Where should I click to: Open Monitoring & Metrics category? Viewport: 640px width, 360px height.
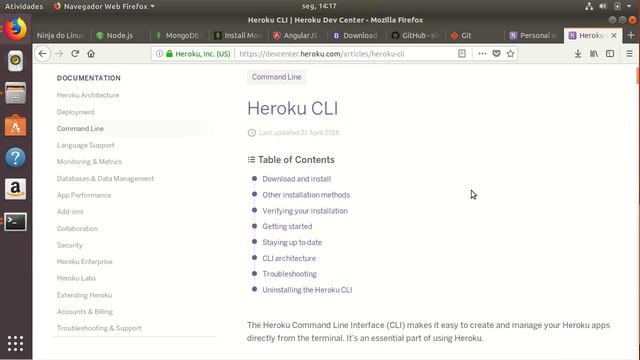[x=89, y=161]
